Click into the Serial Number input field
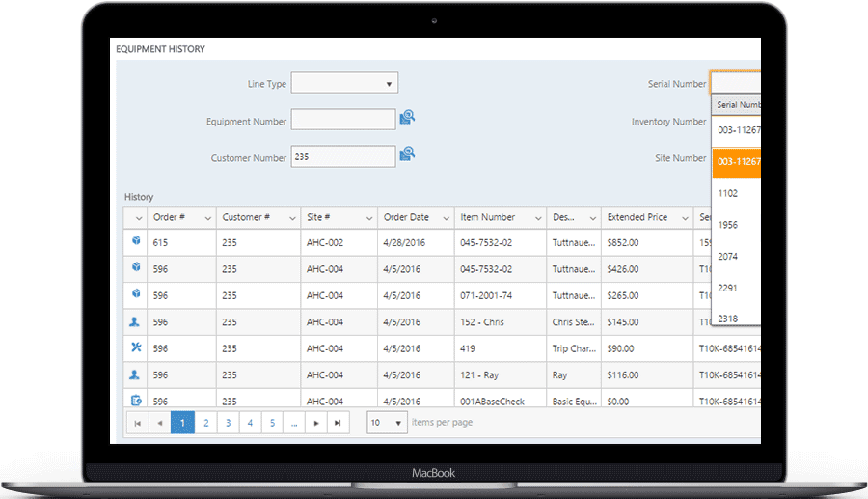This screenshot has width=868, height=499. 736,83
